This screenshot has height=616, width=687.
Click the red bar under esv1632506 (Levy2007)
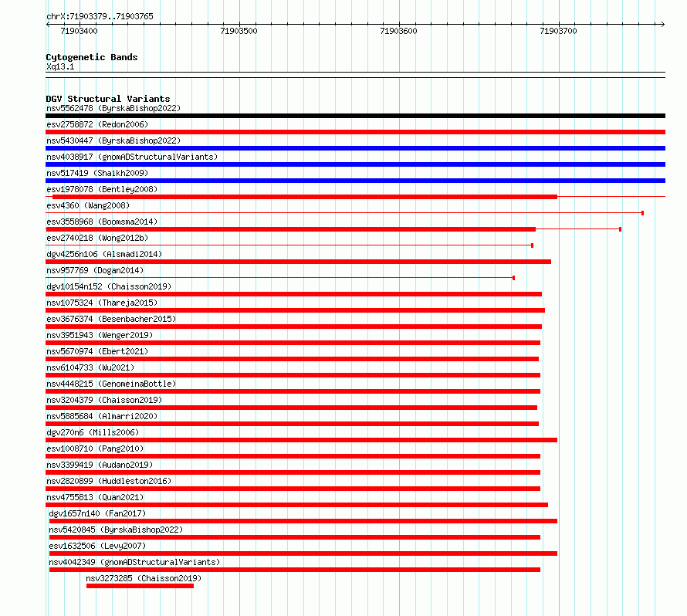[303, 553]
